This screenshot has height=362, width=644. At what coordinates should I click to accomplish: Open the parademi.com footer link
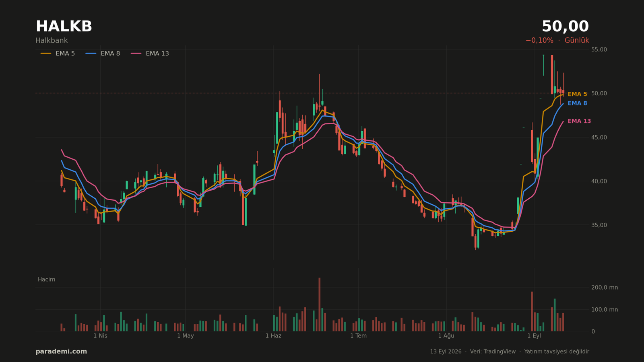click(x=61, y=352)
